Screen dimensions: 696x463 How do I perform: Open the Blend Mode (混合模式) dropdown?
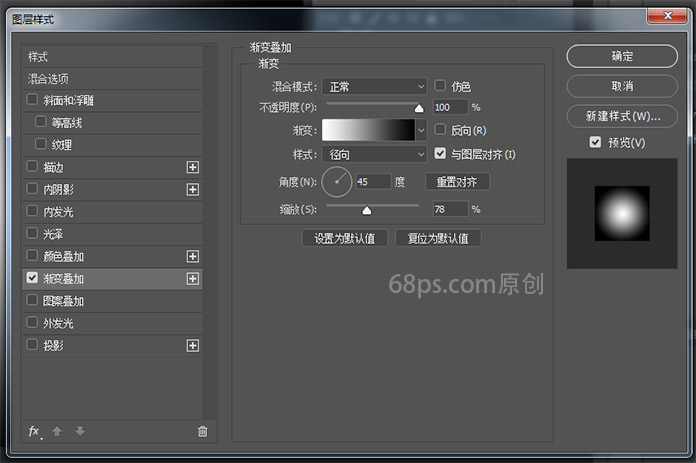375,87
